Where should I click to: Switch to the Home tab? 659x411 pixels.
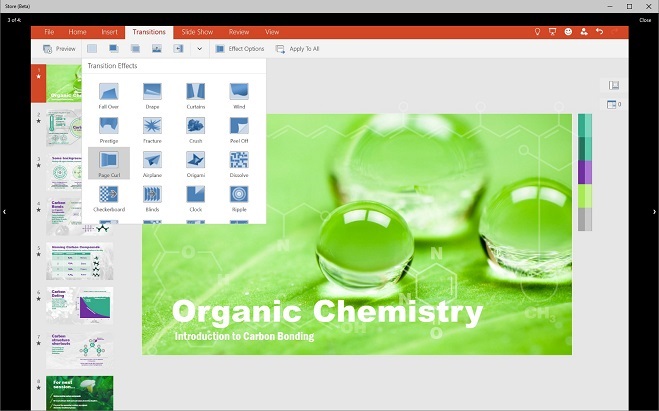pyautogui.click(x=77, y=32)
